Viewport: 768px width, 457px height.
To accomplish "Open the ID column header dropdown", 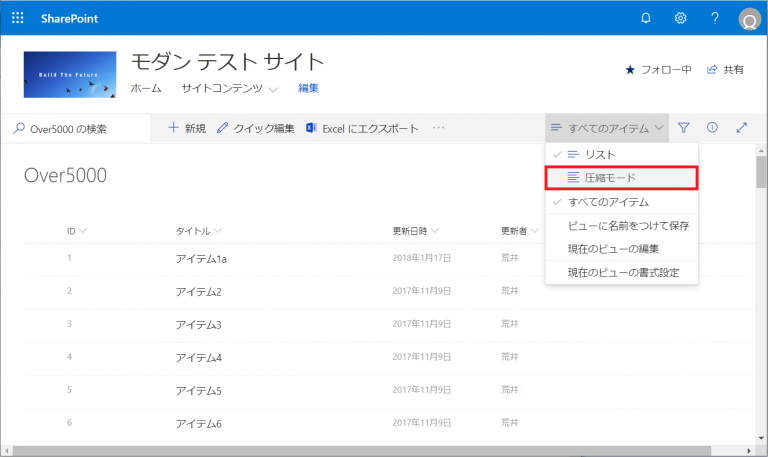I will pos(76,231).
